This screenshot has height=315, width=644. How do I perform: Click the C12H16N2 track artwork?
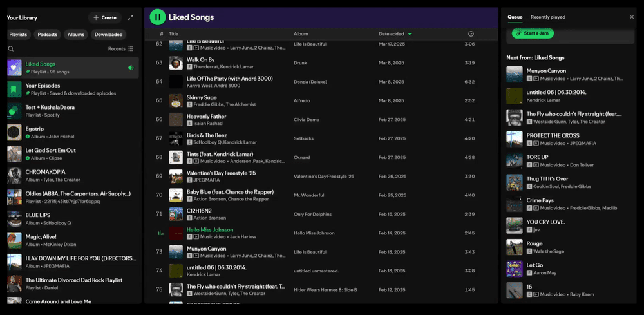pyautogui.click(x=176, y=214)
